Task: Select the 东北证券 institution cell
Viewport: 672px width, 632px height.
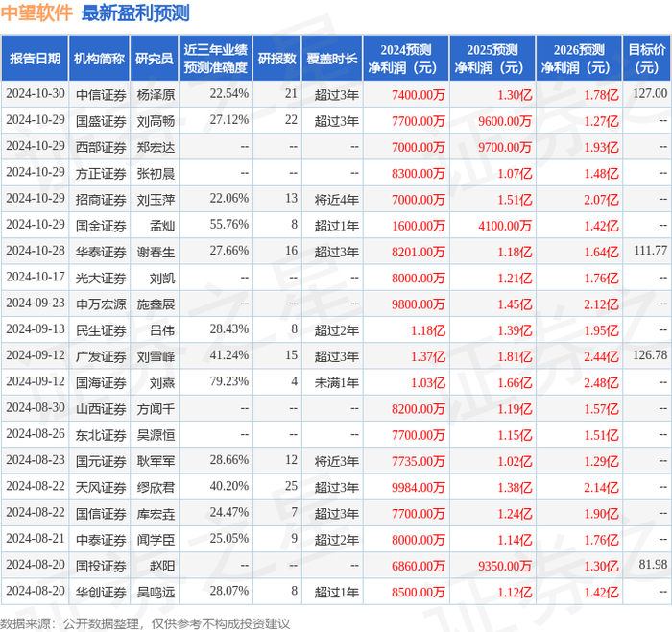Action: click(101, 435)
